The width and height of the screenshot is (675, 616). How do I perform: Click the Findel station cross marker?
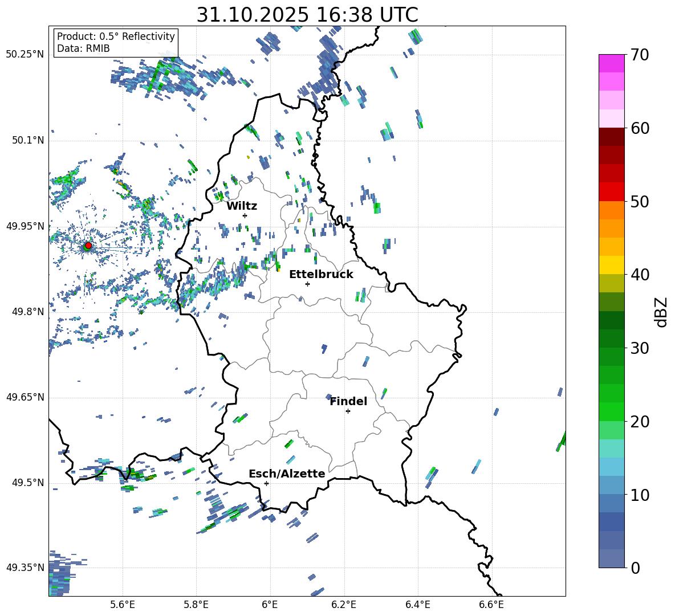(x=348, y=411)
